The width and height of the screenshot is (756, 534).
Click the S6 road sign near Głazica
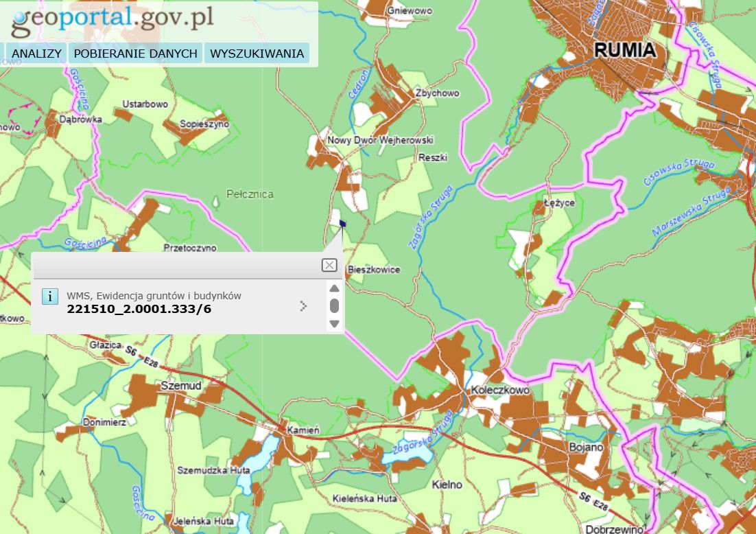click(x=130, y=350)
